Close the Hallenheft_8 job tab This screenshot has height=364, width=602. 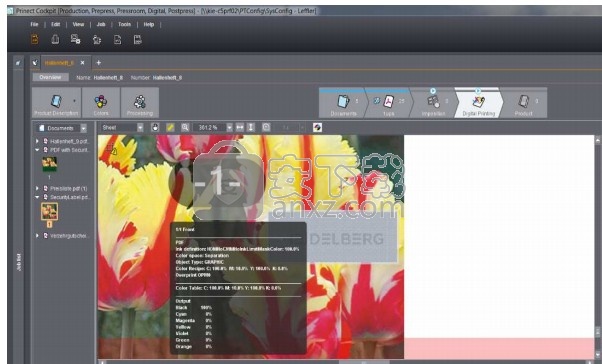pyautogui.click(x=82, y=63)
